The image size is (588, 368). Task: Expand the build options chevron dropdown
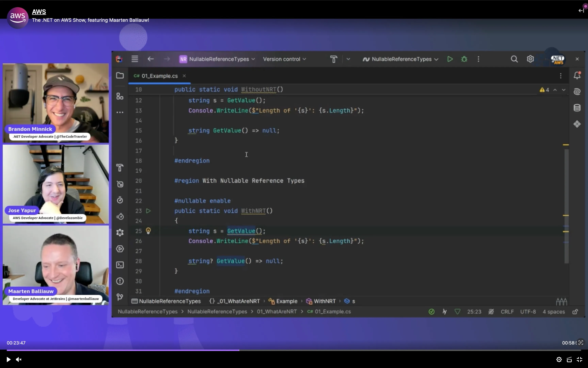tap(348, 59)
